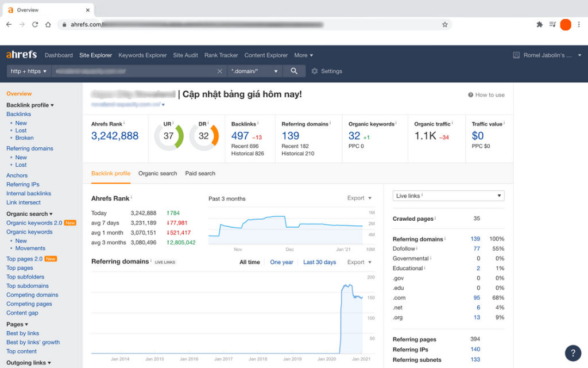Click the Ahrefs logo
This screenshot has height=368, width=588.
21,55
